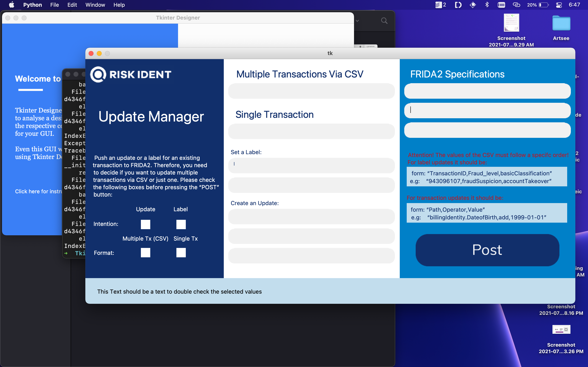
Task: Check the Update intention checkbox
Action: 145,224
